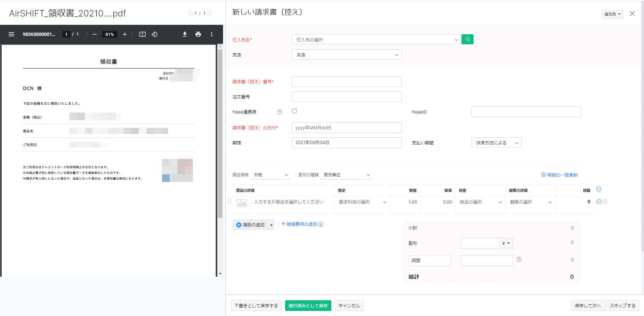Open the 追加先 menu

coord(612,14)
